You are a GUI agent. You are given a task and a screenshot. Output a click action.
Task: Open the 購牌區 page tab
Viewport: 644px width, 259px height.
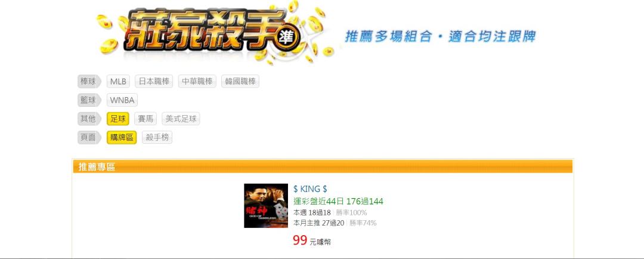point(122,138)
